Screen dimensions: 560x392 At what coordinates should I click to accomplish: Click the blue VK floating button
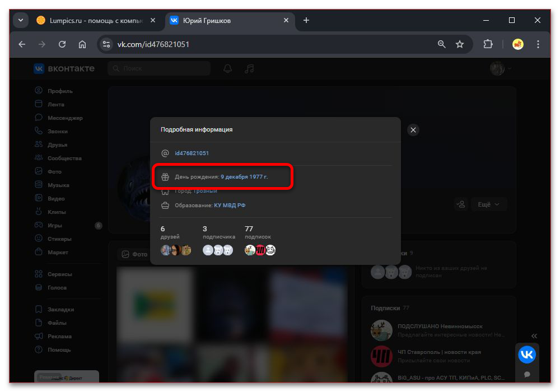(527, 354)
